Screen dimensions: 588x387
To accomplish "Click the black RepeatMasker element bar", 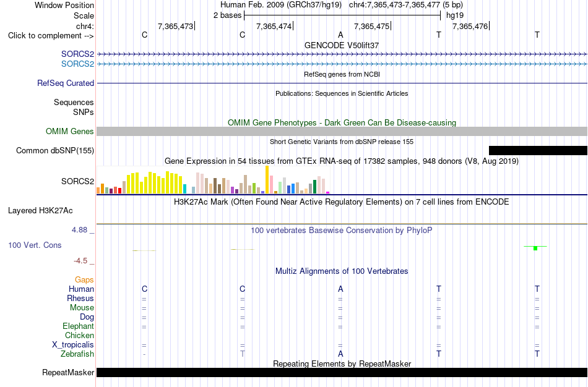I will point(342,372).
